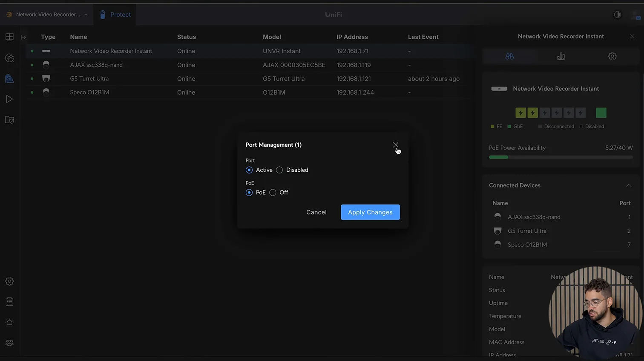Switch to the statistics bar chart tab

point(561,56)
